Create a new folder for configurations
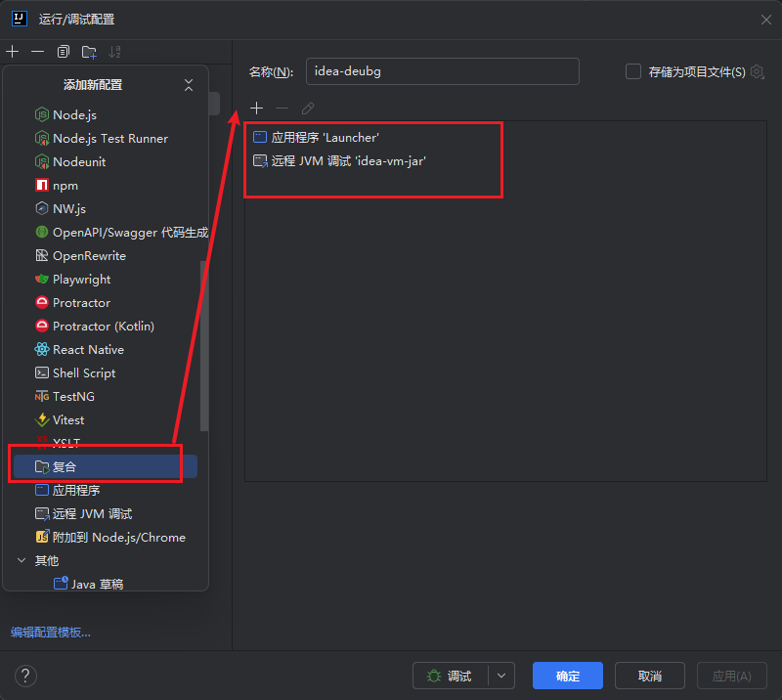This screenshot has height=700, width=782. (88, 52)
